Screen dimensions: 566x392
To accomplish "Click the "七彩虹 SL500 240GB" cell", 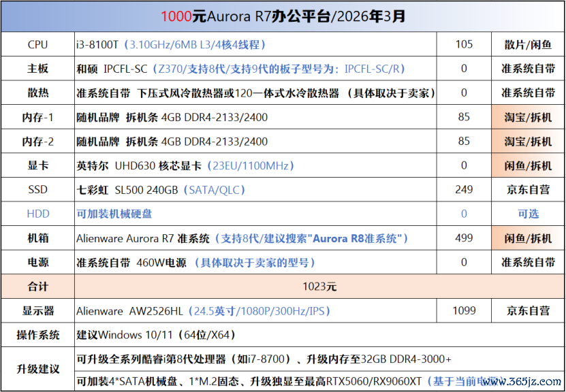I will (255, 189).
